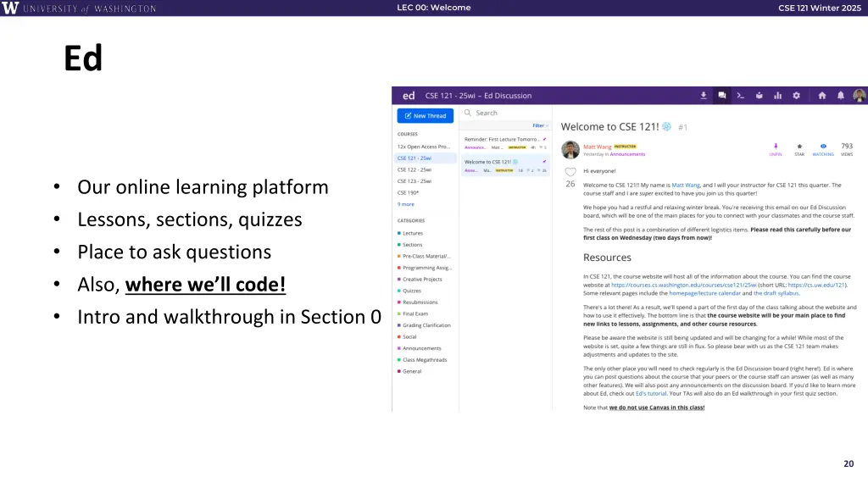Click the New Thread button
Viewport: 868px width, 488px height.
[x=426, y=115]
